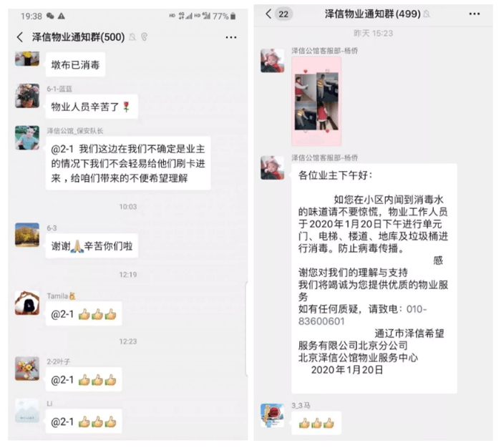Open Tamila's profile avatar
This screenshot has width=501, height=448.
pyautogui.click(x=27, y=303)
